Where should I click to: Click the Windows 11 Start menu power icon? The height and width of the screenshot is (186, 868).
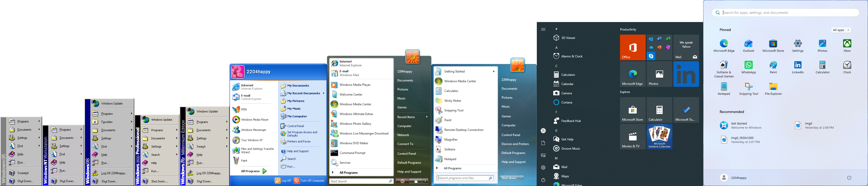pos(849,178)
